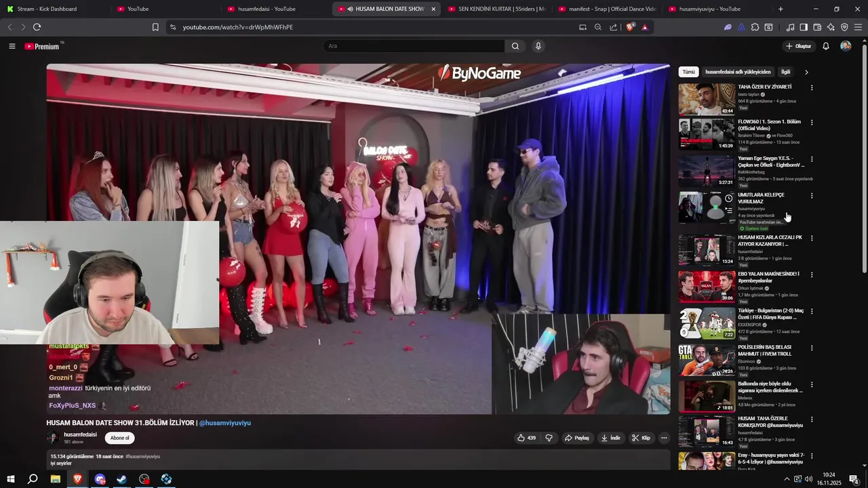Click the Klip clip button
This screenshot has width=868, height=488.
(x=641, y=438)
